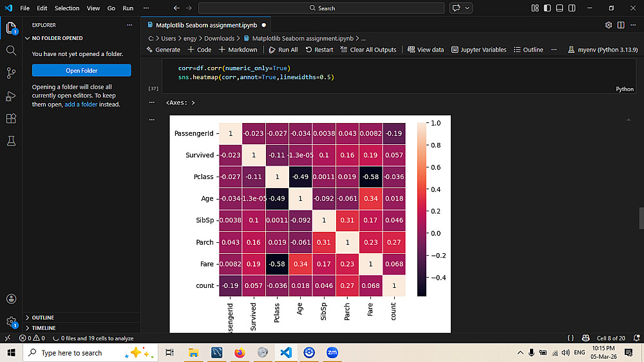Open the dropdown arrow next to Copilot chat

pyautogui.click(x=467, y=8)
